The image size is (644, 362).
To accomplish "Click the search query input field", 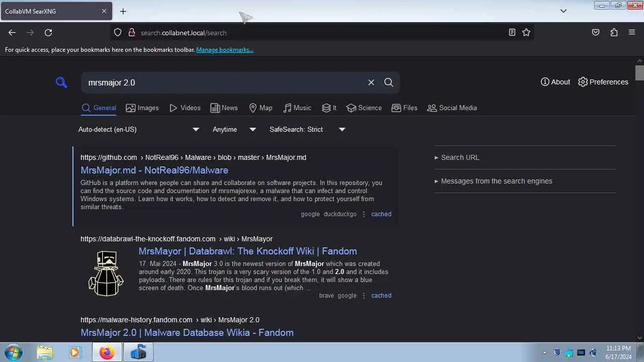I will point(224,82).
